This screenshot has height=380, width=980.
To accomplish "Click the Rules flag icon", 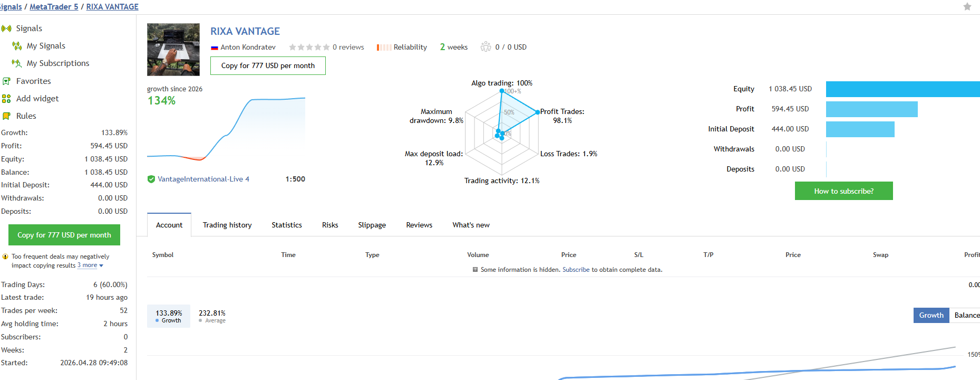I will (6, 116).
